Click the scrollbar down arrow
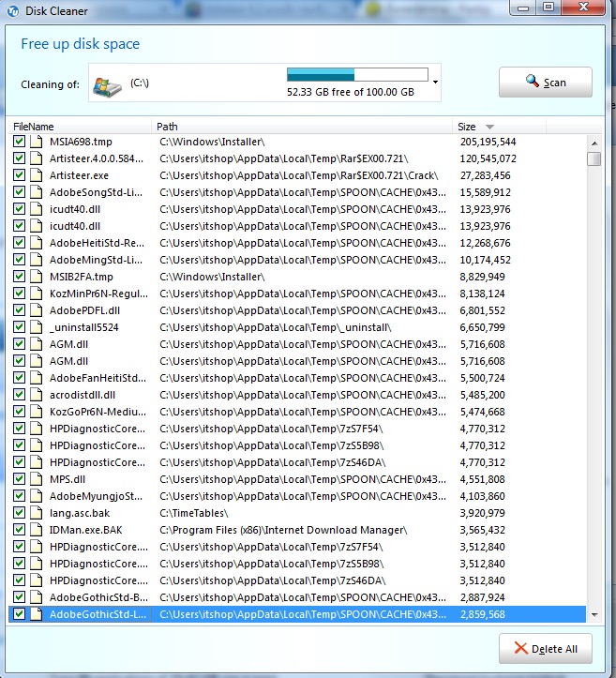Screen dimensions: 616x678 click(x=594, y=614)
